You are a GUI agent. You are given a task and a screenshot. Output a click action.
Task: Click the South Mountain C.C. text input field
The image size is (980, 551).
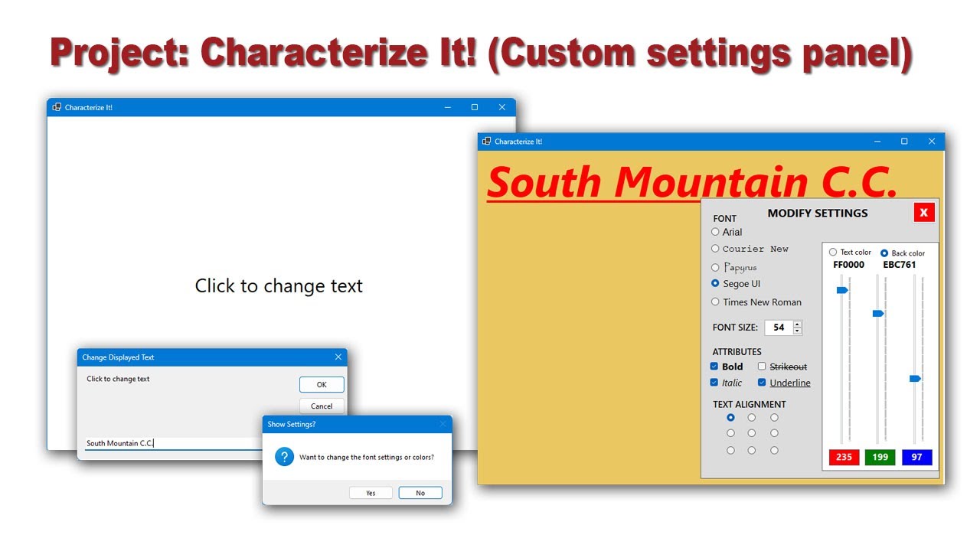pyautogui.click(x=174, y=443)
